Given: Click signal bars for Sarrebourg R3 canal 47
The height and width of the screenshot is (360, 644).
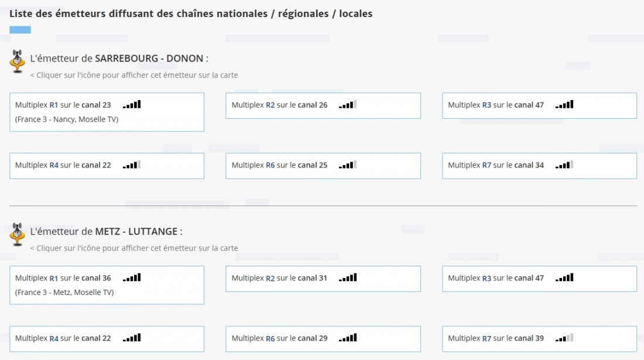Looking at the screenshot, I should click(564, 104).
